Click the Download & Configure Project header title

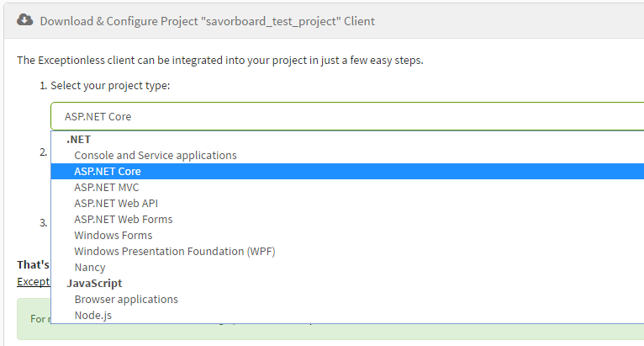point(208,21)
